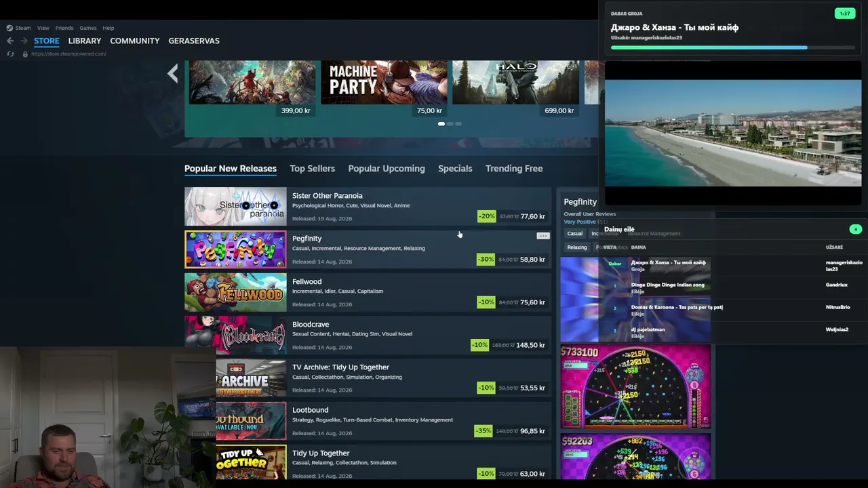Go forward with the right arrow
This screenshot has height=488, width=868.
24,41
